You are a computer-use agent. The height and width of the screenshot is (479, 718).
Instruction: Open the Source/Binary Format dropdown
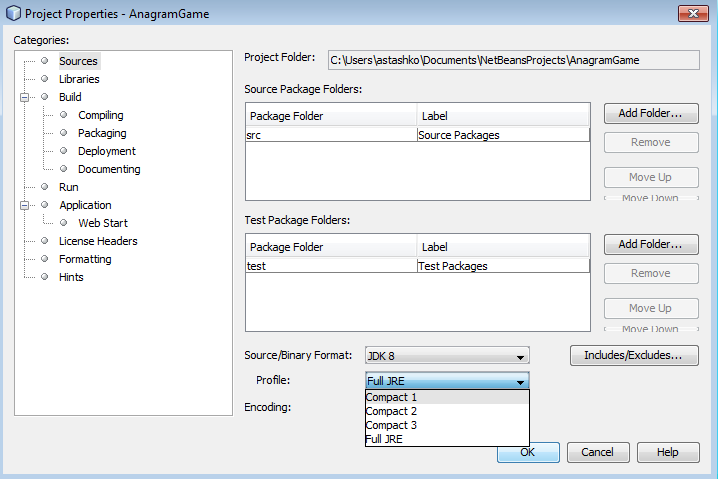pyautogui.click(x=447, y=356)
